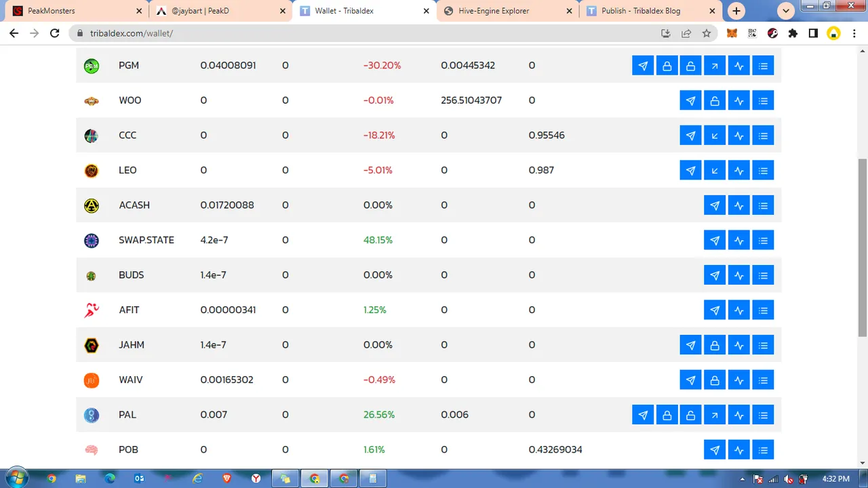View PGM transaction history list icon
Screen dimensions: 868x488
click(x=763, y=66)
